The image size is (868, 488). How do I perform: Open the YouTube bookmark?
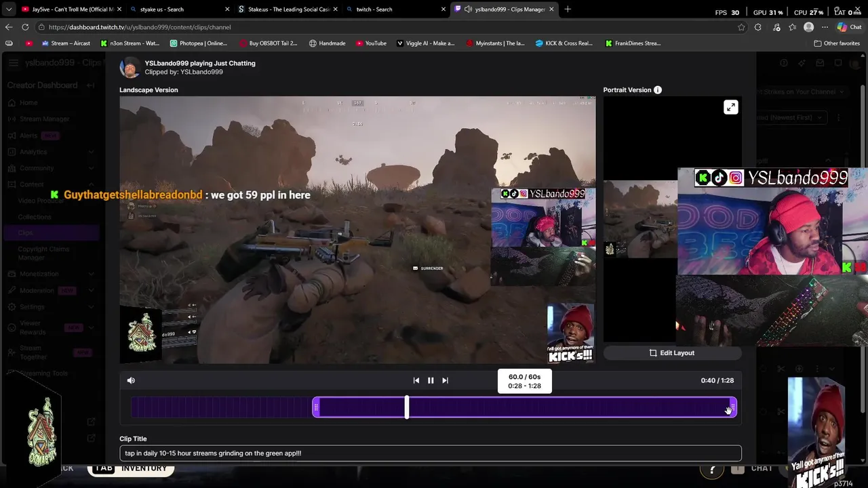pyautogui.click(x=371, y=43)
